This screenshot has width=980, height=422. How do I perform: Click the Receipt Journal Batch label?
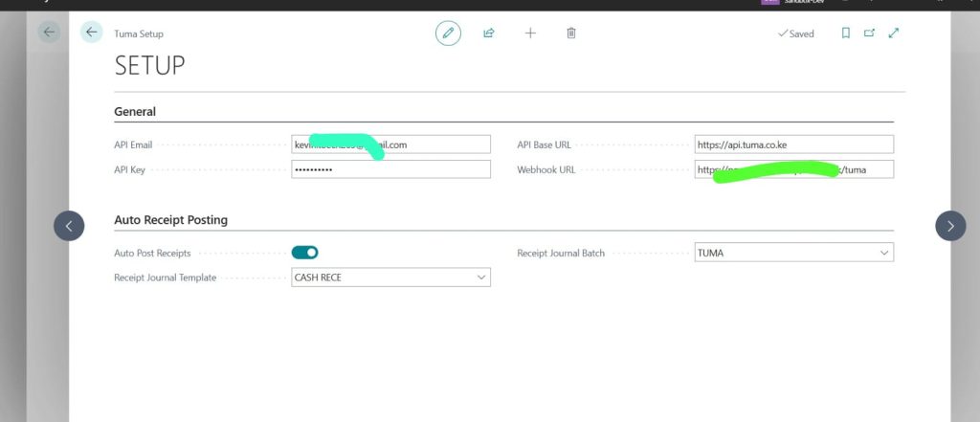pos(561,254)
